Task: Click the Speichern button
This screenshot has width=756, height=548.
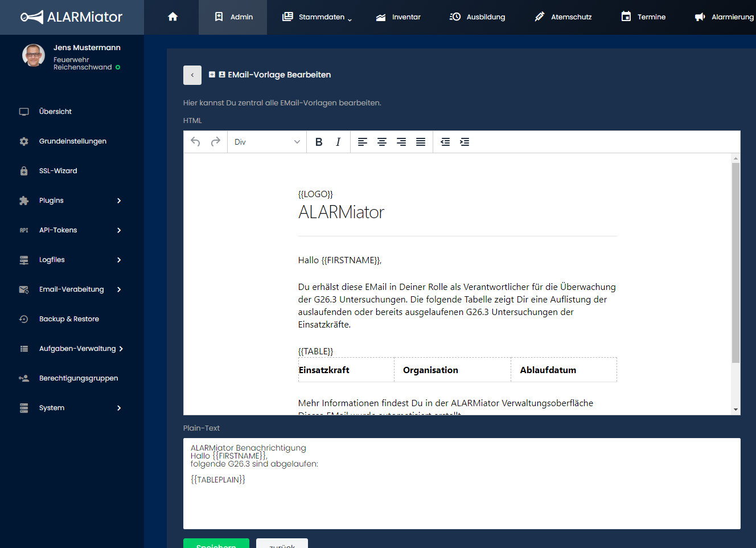Action: click(216, 543)
